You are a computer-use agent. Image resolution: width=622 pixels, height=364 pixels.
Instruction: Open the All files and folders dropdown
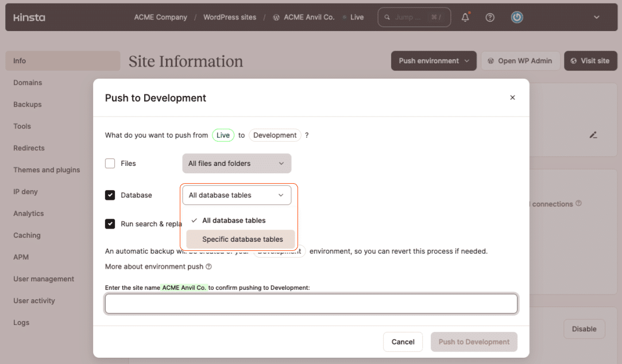click(x=237, y=164)
